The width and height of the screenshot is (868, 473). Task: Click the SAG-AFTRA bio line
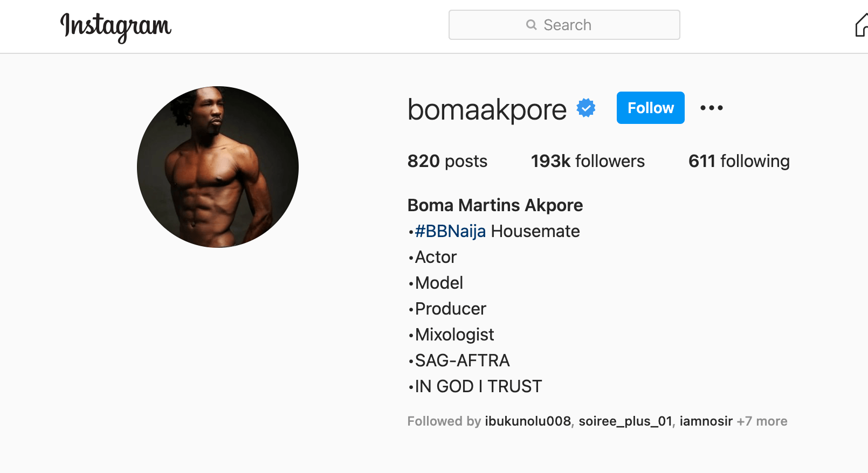pos(462,360)
